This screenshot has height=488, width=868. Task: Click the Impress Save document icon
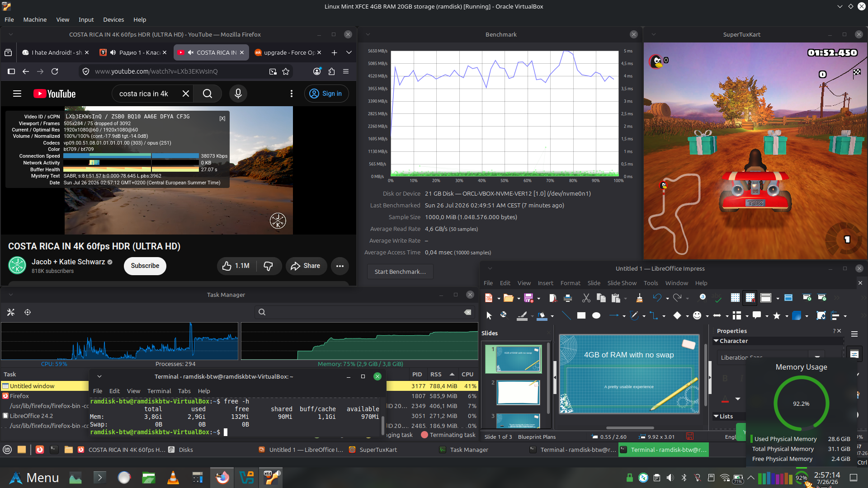click(528, 298)
